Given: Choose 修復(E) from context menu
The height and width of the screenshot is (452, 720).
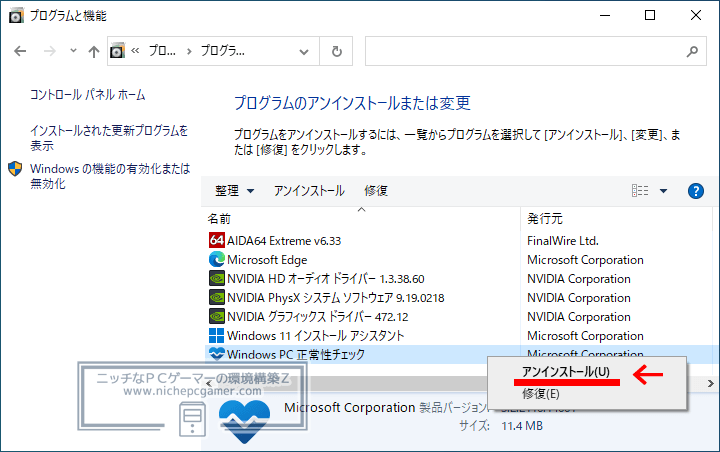Looking at the screenshot, I should coord(540,394).
